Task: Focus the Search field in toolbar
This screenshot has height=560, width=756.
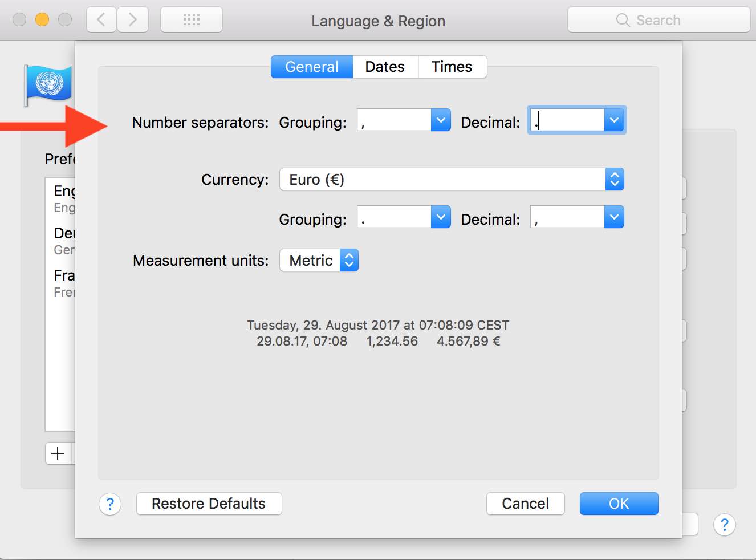Action: tap(659, 20)
